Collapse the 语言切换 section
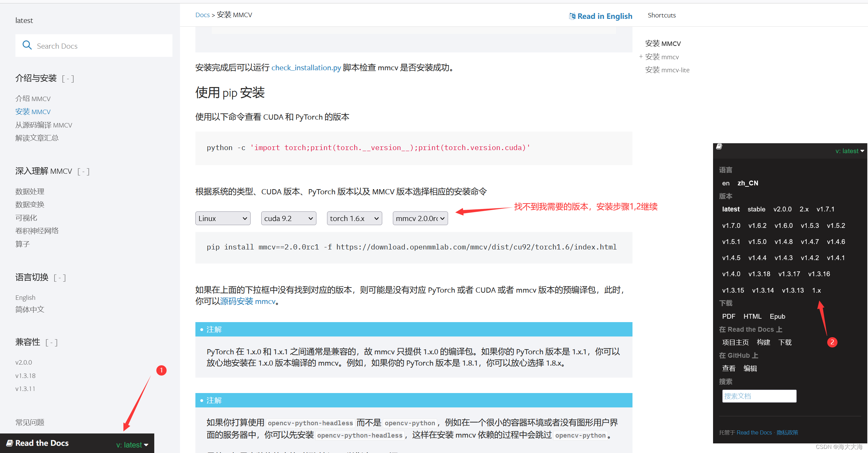868x453 pixels. 60,278
